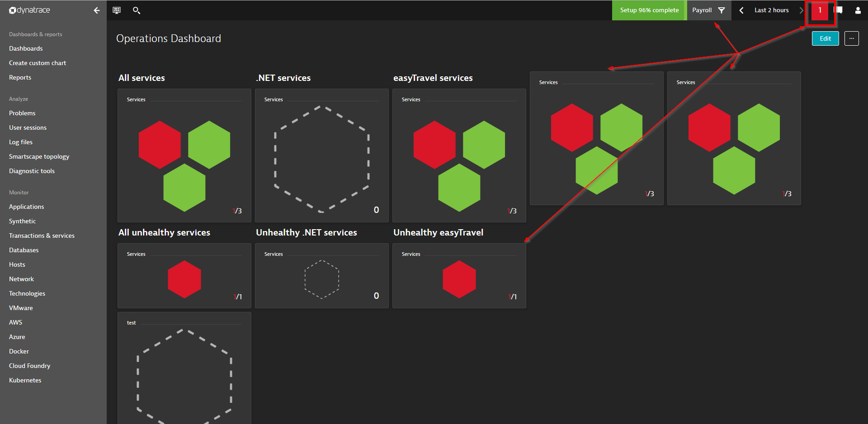Open the user profile icon
This screenshot has height=424, width=868.
click(x=858, y=10)
